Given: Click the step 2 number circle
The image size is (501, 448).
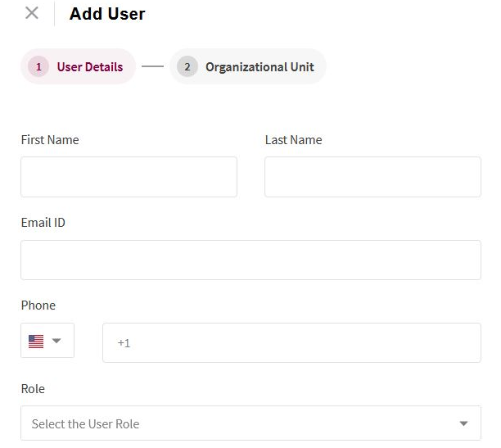Looking at the screenshot, I should coord(187,66).
